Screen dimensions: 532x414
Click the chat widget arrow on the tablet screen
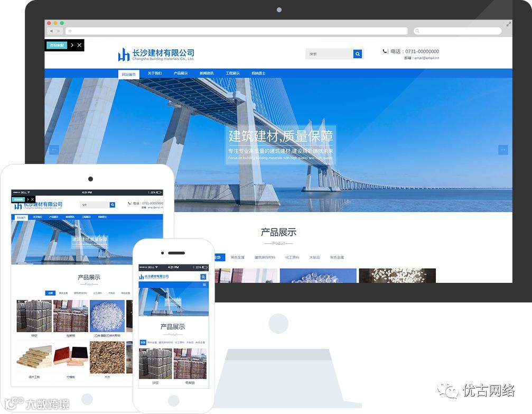click(28, 199)
